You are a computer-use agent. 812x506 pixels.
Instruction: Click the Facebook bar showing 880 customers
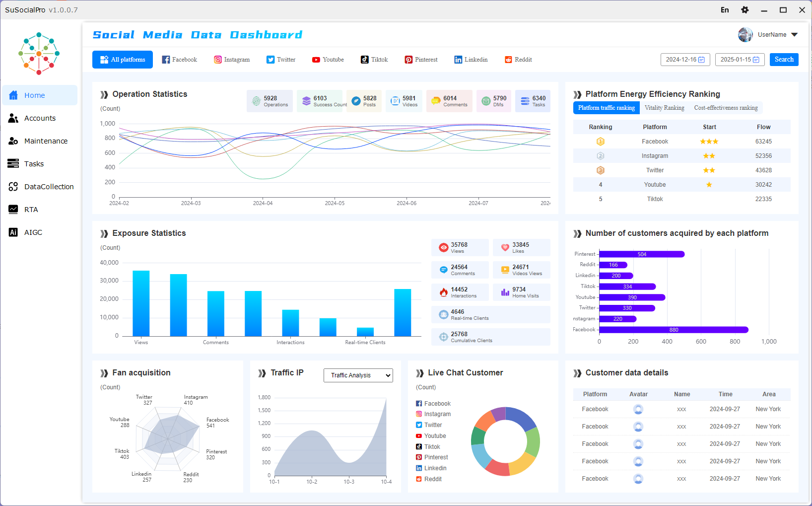coord(674,330)
